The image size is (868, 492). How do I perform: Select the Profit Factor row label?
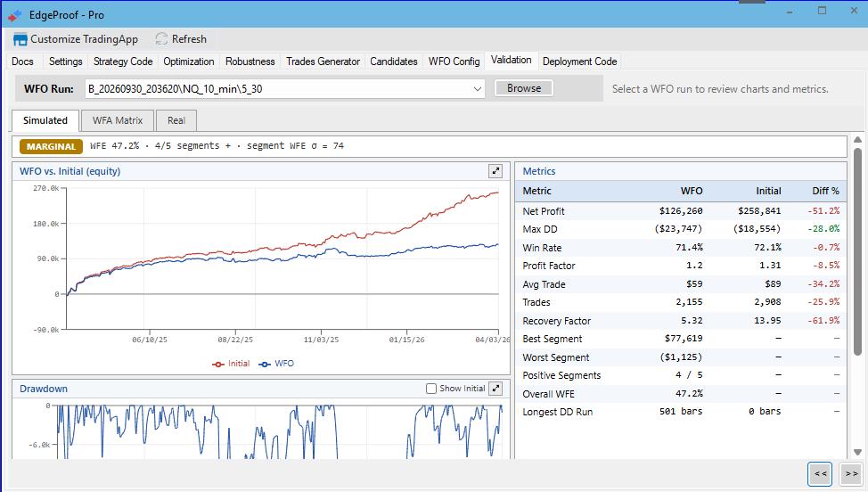pos(549,266)
